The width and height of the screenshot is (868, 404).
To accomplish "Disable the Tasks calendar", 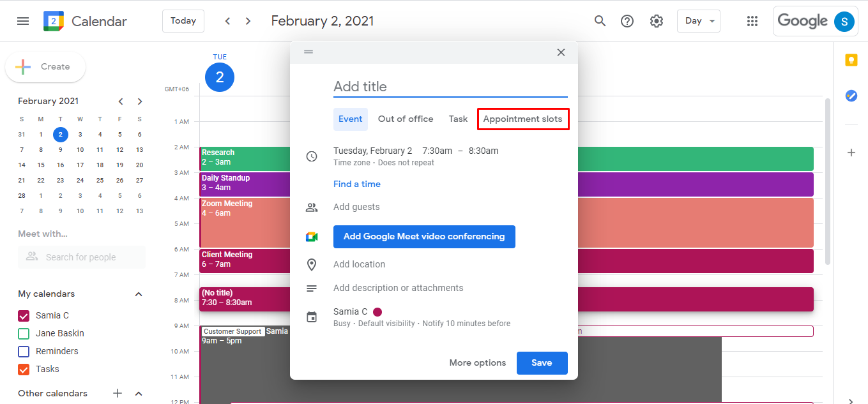I will pos(24,369).
